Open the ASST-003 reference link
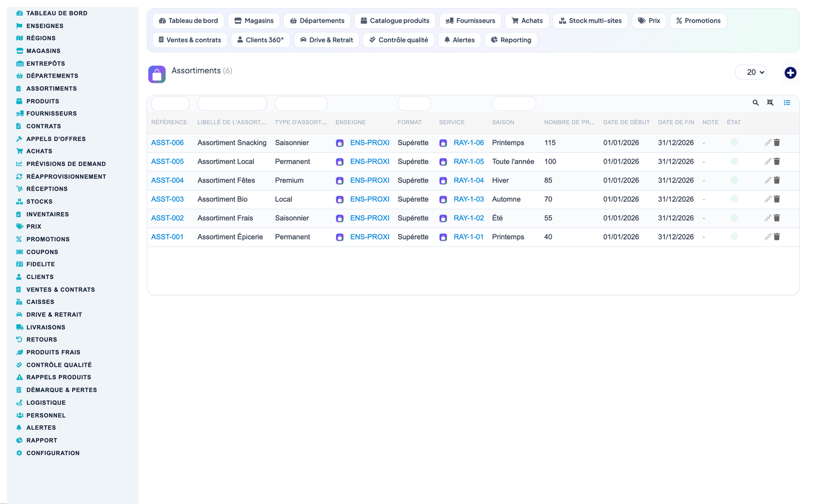This screenshot has width=815, height=504. point(168,199)
